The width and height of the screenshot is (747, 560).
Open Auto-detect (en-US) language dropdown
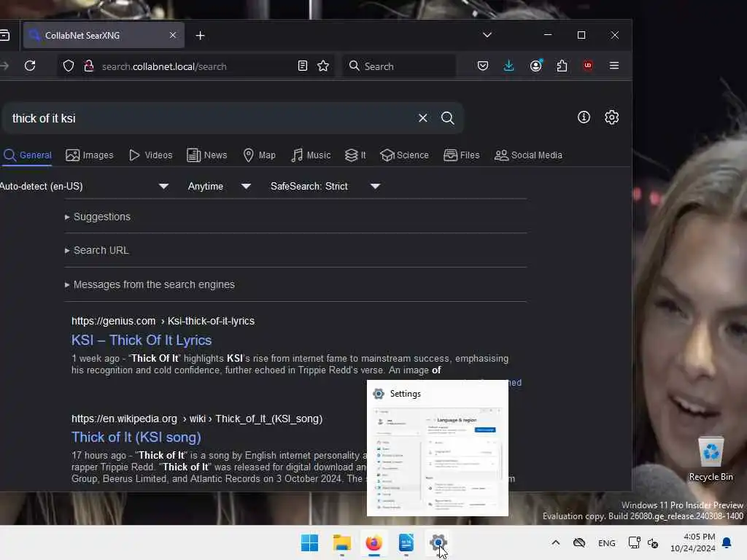click(x=85, y=186)
